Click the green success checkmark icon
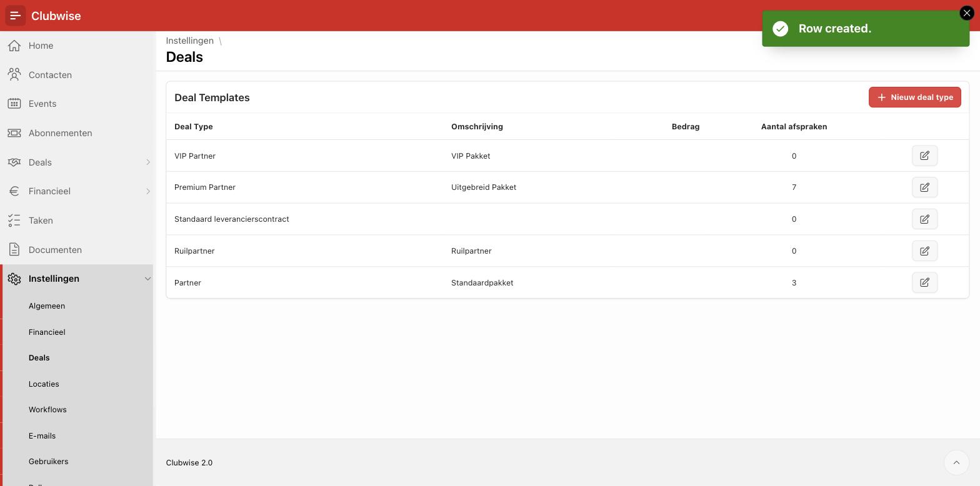Viewport: 980px width, 486px height. (x=780, y=29)
